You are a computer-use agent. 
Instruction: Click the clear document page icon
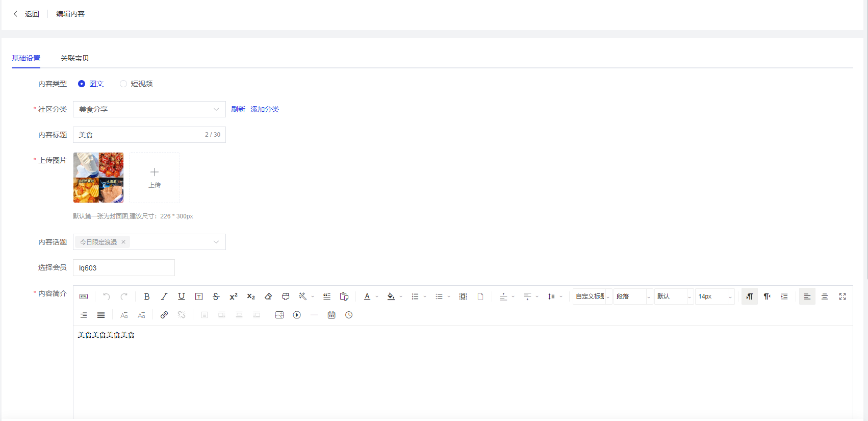480,296
